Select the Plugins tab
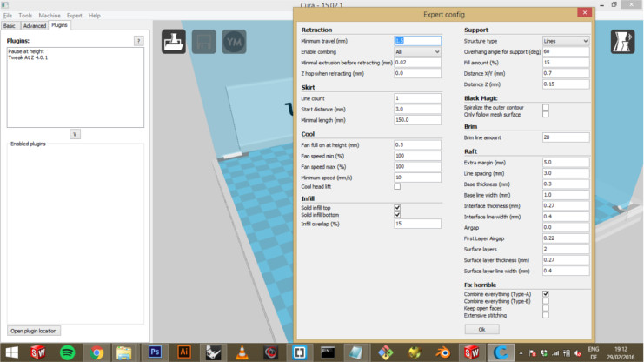This screenshot has width=644, height=362. [x=60, y=25]
